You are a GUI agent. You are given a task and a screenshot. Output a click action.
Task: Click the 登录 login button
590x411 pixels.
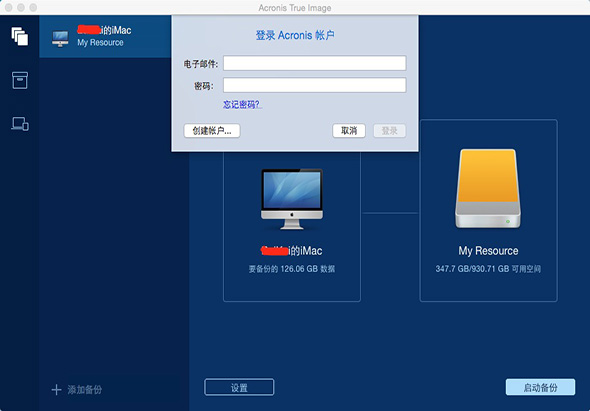pyautogui.click(x=389, y=131)
